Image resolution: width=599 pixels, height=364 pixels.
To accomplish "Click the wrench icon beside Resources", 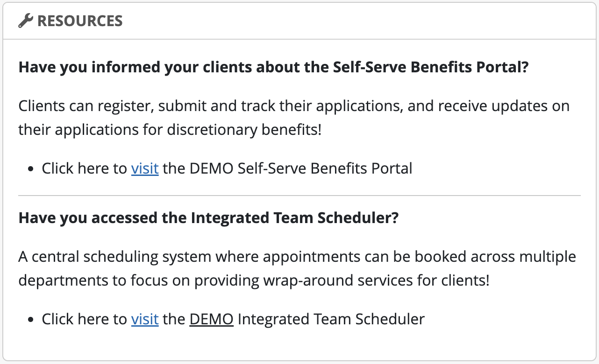I will coord(26,21).
